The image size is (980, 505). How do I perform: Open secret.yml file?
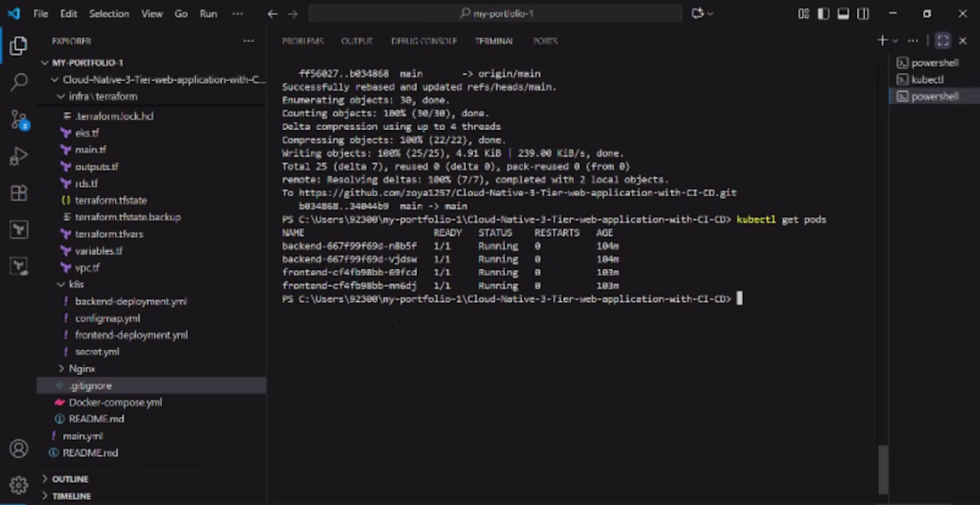(97, 352)
